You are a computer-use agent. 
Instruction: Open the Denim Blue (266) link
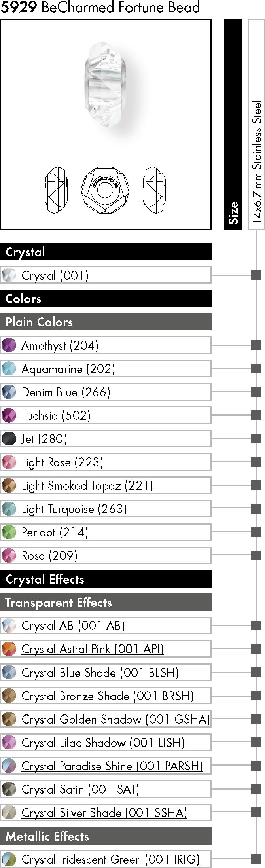coord(66,392)
